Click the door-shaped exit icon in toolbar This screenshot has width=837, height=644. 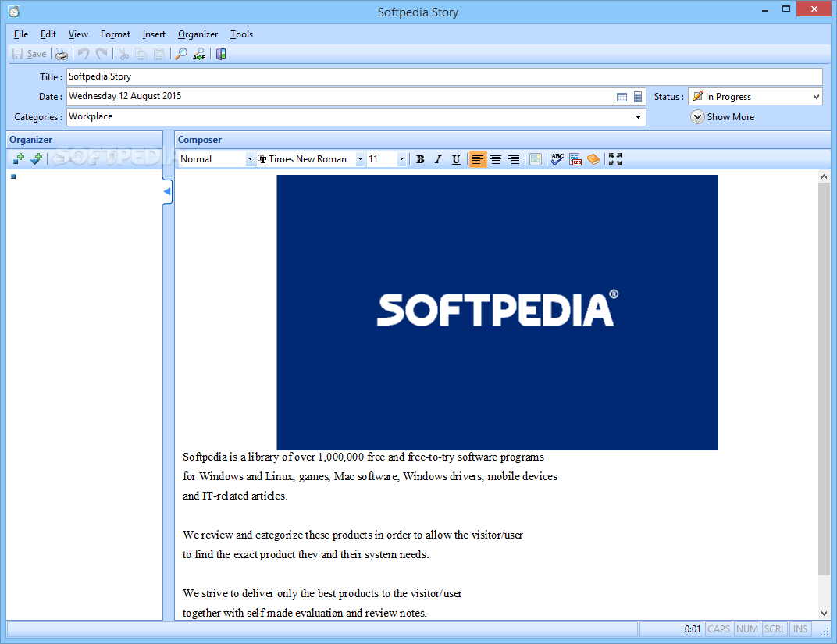point(221,54)
